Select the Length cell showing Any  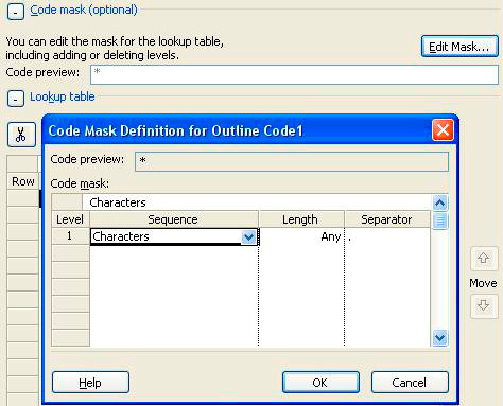[301, 237]
